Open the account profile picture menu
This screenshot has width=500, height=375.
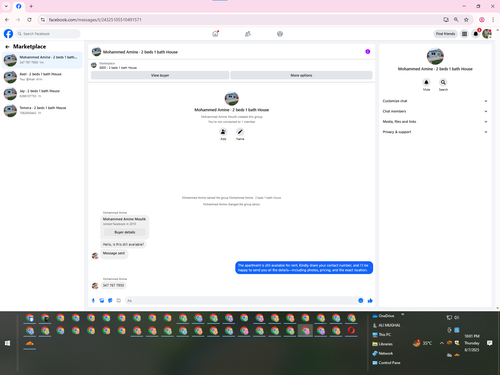[x=487, y=34]
